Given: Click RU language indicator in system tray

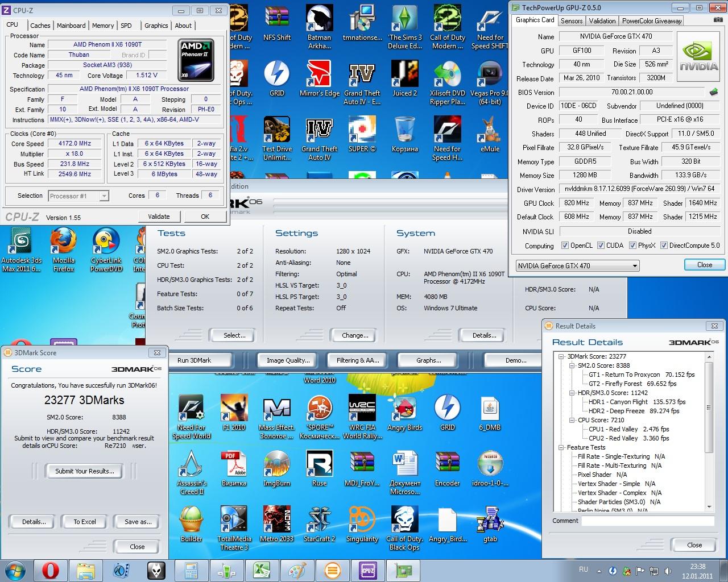Looking at the screenshot, I should (584, 569).
